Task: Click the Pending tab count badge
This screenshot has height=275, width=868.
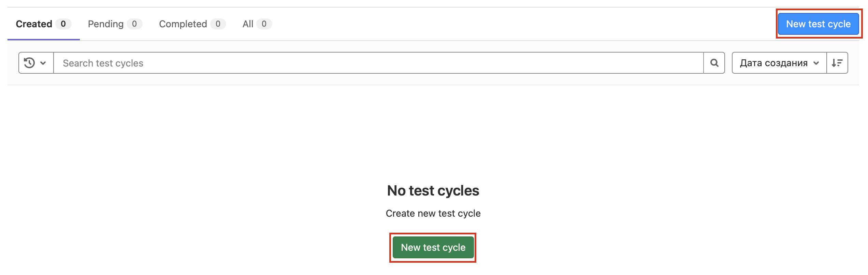Action: 134,24
